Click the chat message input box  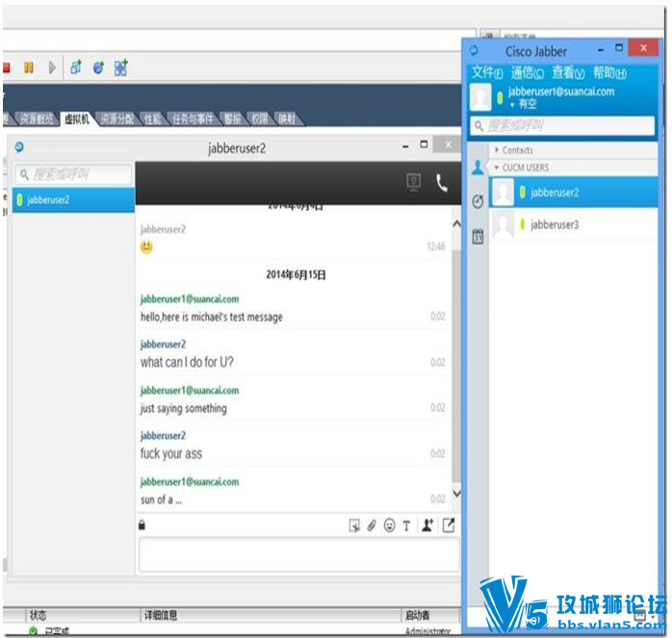(299, 555)
